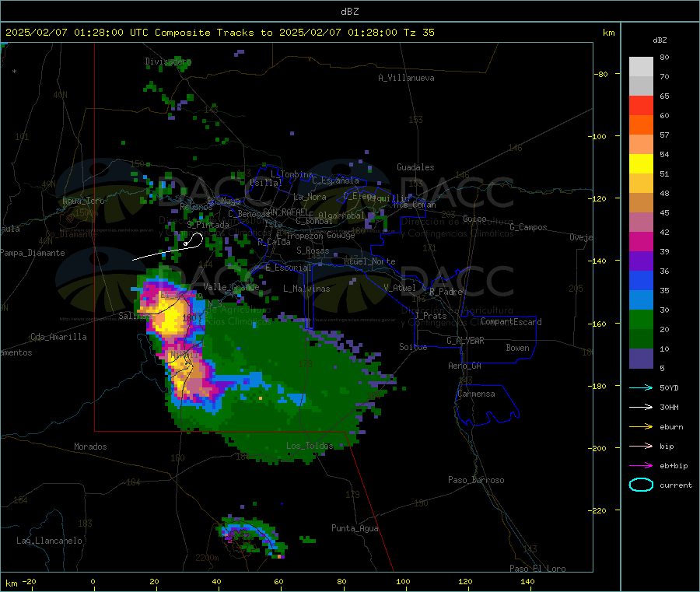700x592 pixels.
Task: Click the 'km' label at top right of map
Action: tap(608, 33)
